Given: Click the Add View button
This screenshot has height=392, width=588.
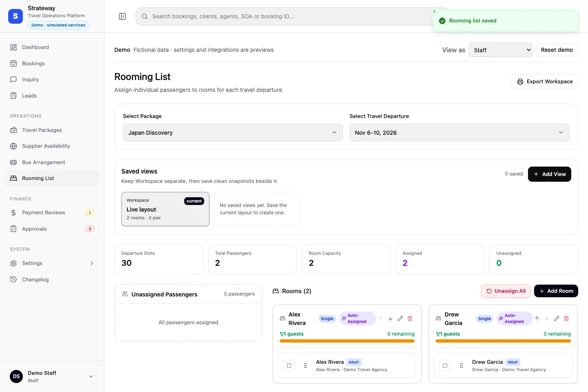Looking at the screenshot, I should pyautogui.click(x=550, y=174).
